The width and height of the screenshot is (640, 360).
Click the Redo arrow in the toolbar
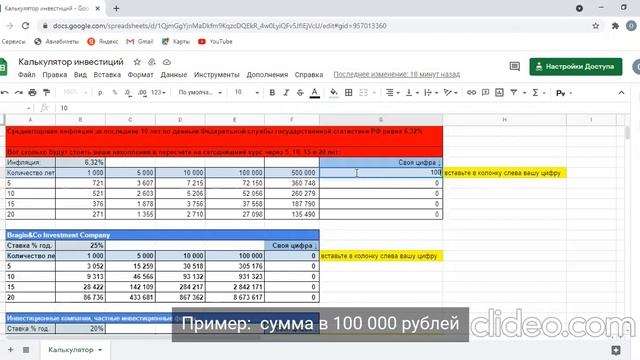pos(19,93)
